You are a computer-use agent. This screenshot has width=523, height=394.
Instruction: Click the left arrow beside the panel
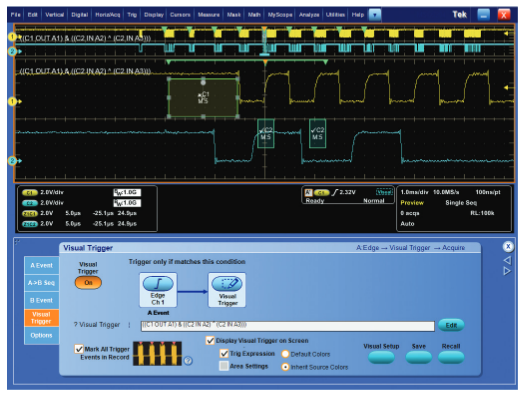[507, 260]
